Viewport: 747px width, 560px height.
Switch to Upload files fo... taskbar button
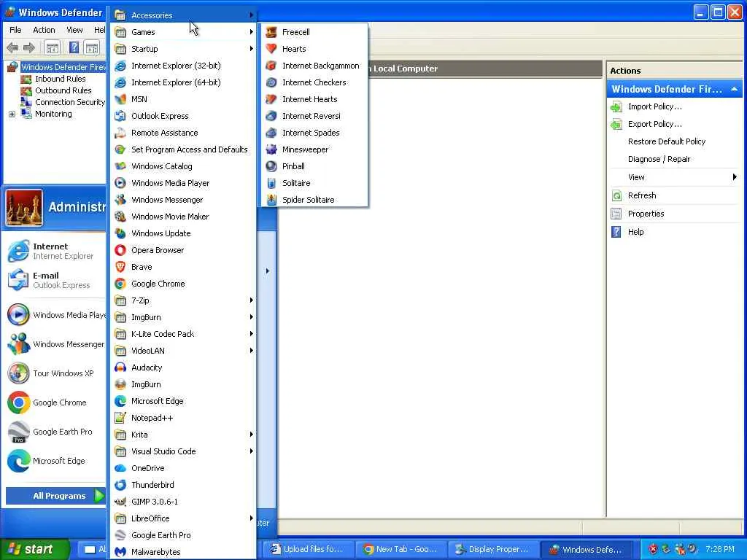[309, 549]
